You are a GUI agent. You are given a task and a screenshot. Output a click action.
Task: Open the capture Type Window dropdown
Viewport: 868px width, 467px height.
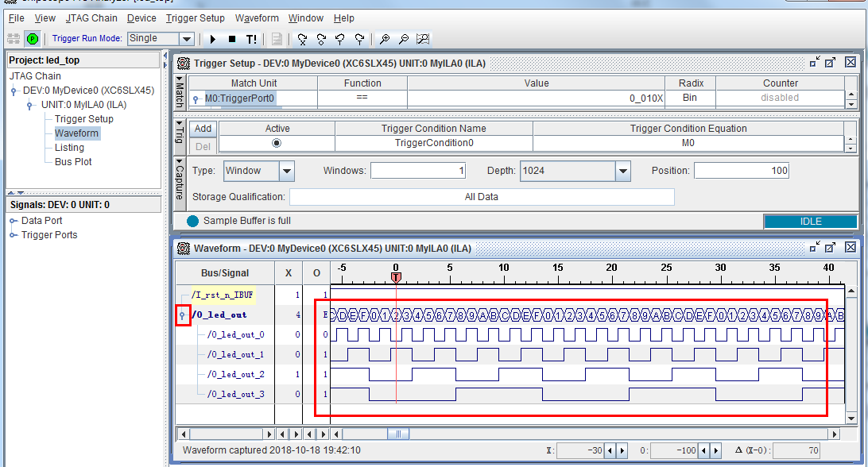287,171
